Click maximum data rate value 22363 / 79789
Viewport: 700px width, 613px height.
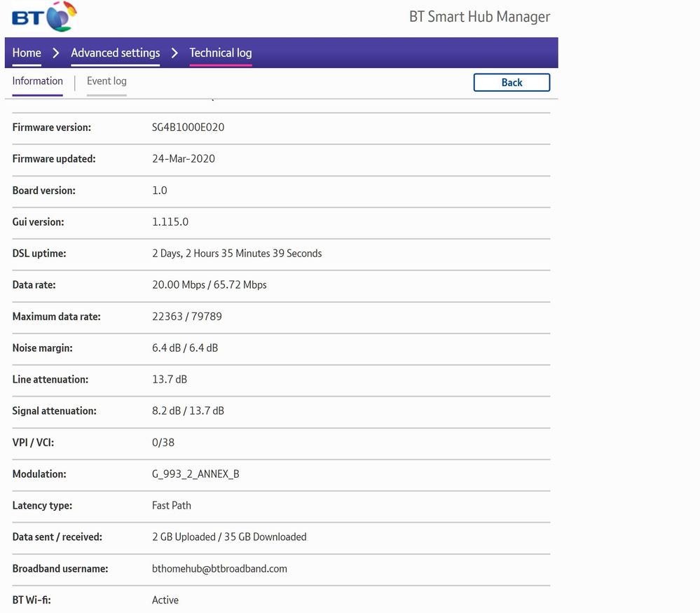click(x=186, y=317)
